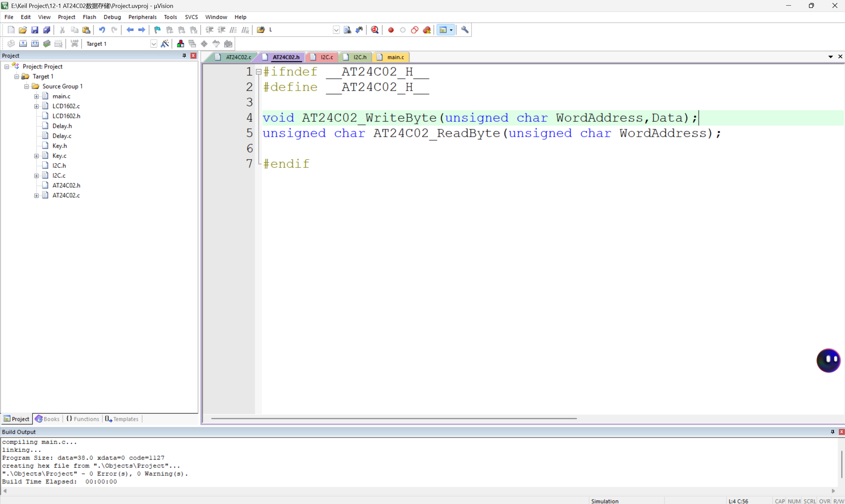
Task: Switch to the Functions panel tab
Action: point(83,419)
